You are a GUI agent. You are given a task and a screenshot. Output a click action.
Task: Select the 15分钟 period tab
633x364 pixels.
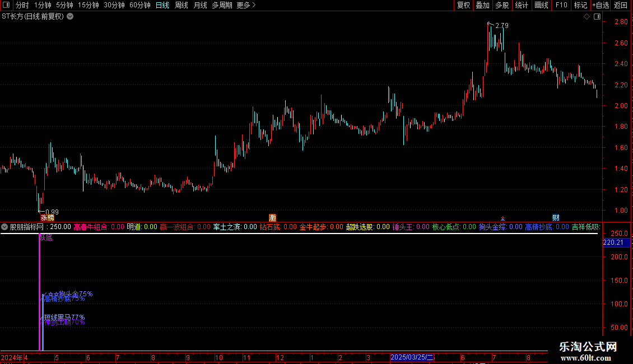coord(89,5)
